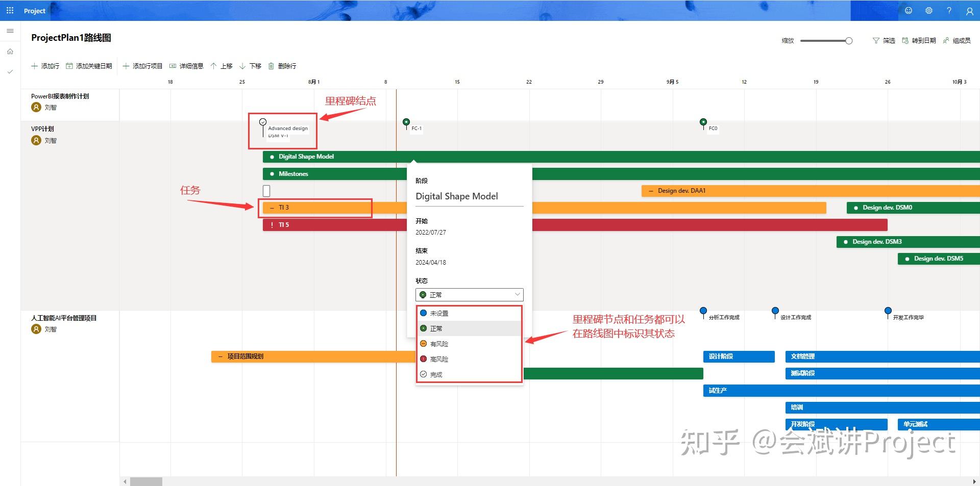Expand the VPP计划 row section
This screenshot has width=980, height=486.
[42, 129]
